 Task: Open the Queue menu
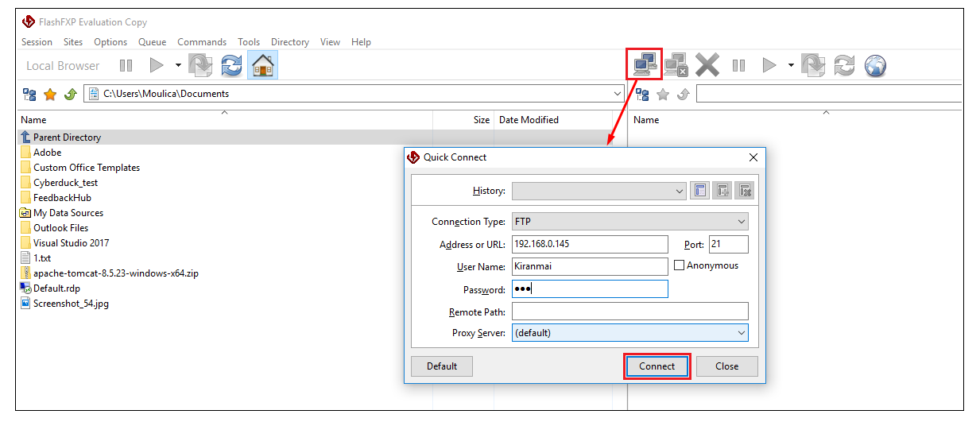click(153, 42)
